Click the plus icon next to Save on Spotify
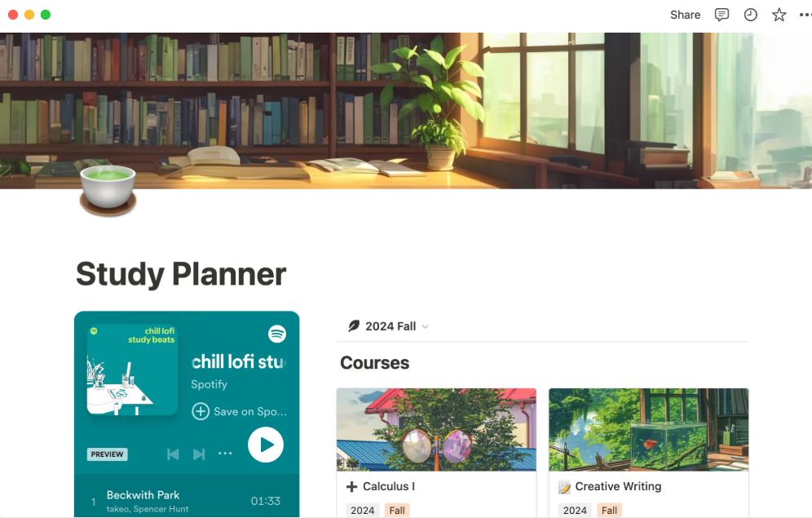The height and width of the screenshot is (518, 812). 201,411
